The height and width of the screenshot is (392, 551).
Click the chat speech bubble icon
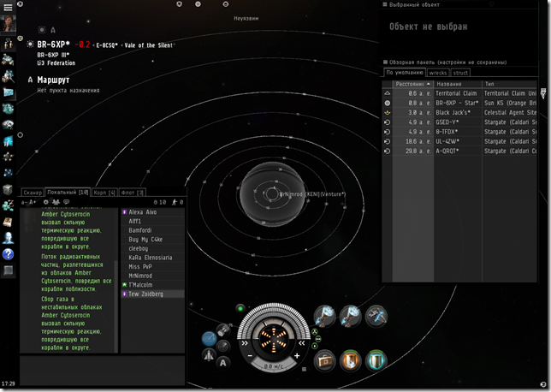coord(66,202)
